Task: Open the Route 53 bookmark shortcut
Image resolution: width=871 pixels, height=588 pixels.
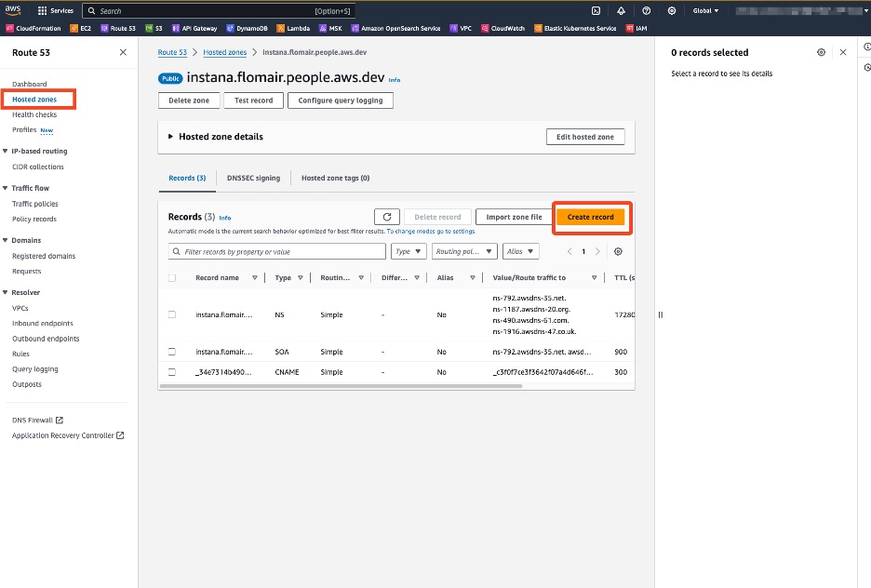Action: click(118, 28)
